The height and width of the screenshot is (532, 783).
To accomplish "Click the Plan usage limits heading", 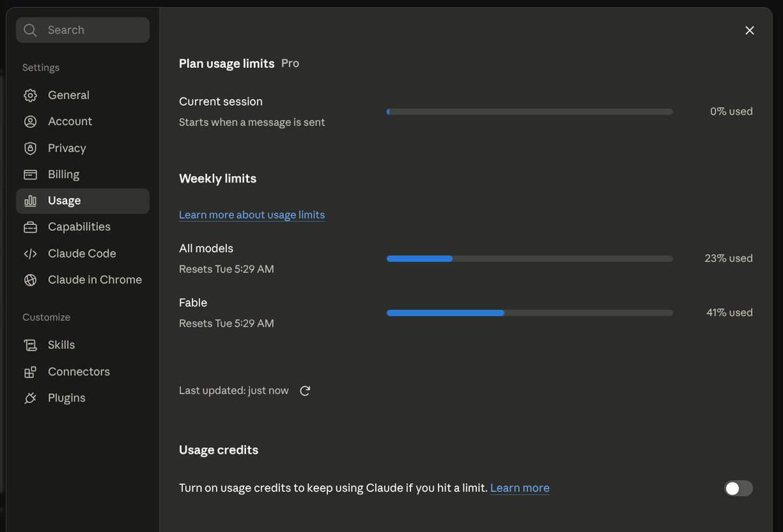I will 226,63.
